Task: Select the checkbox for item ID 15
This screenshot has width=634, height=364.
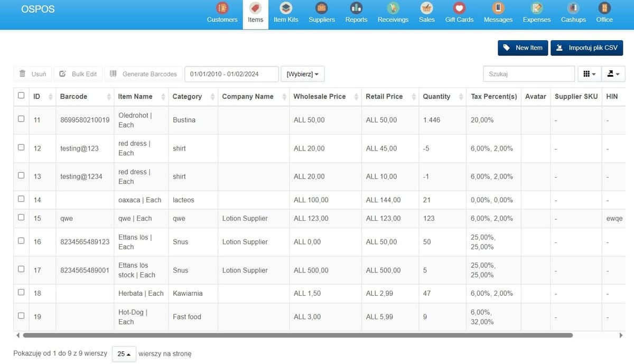Action: [x=21, y=217]
